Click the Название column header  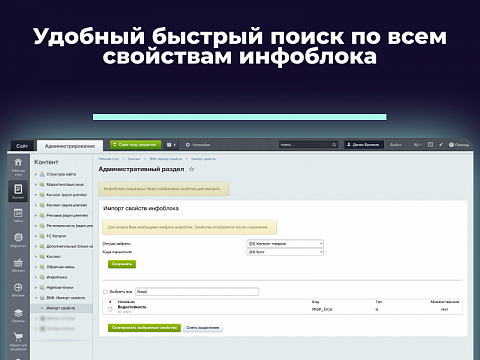click(126, 302)
